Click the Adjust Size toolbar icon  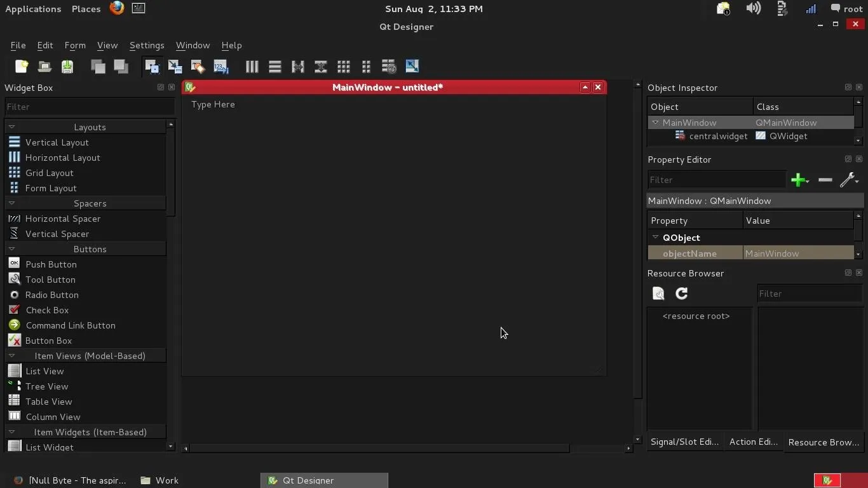click(x=412, y=66)
